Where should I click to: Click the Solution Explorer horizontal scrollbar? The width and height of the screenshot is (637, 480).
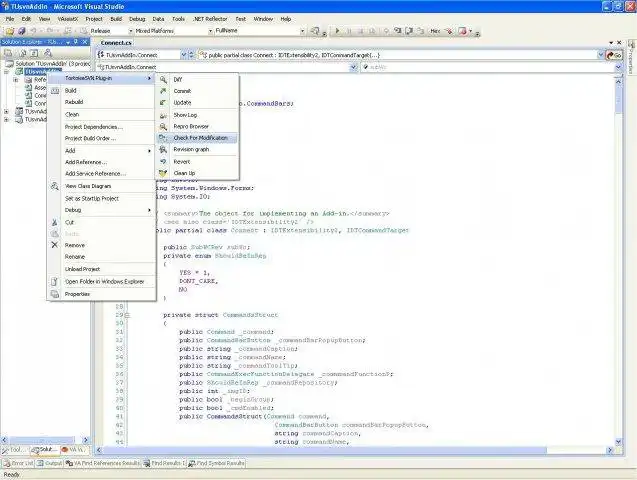44,440
